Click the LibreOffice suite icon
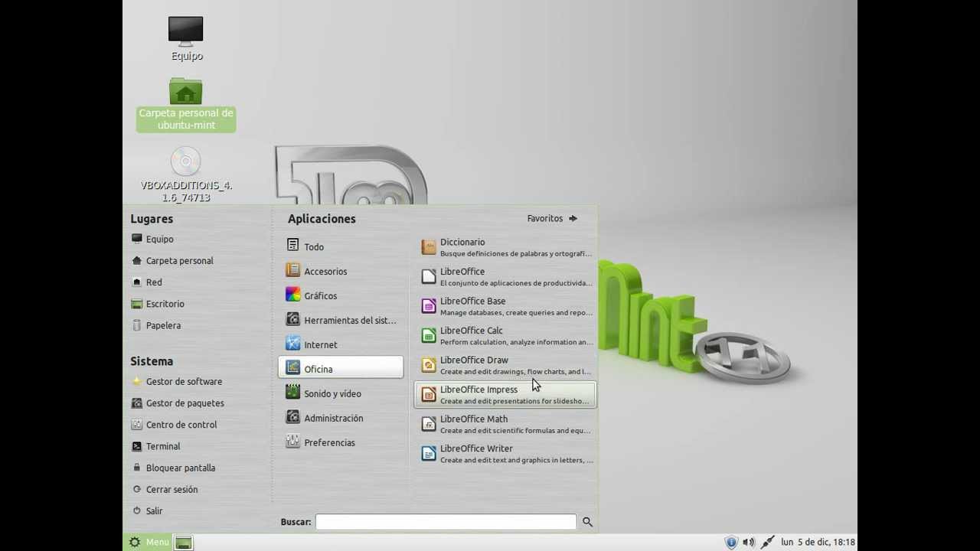 (429, 276)
